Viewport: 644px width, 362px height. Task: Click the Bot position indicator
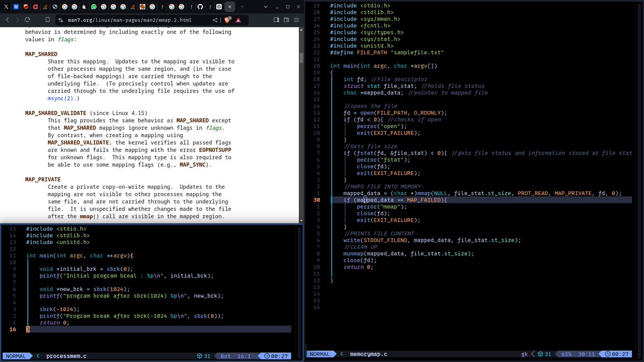click(x=225, y=356)
